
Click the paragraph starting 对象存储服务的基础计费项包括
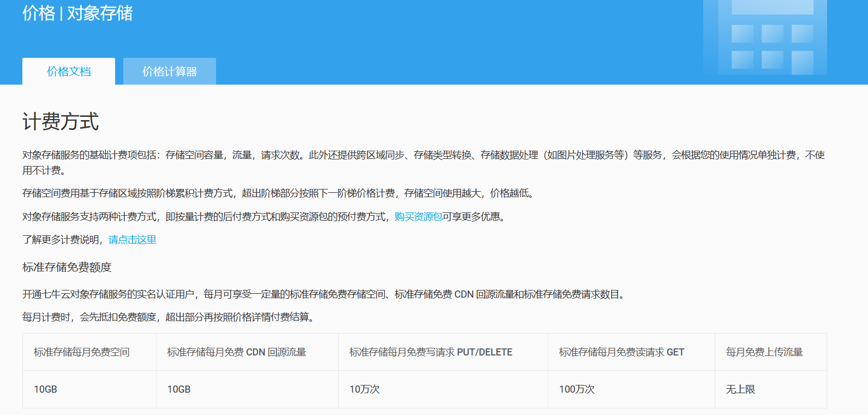coord(423,163)
